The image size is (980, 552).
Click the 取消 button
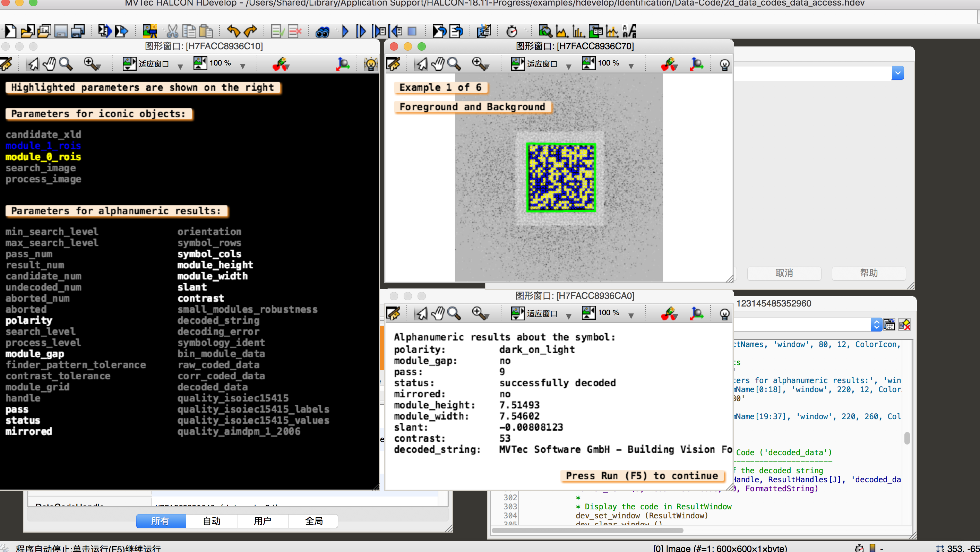point(784,273)
